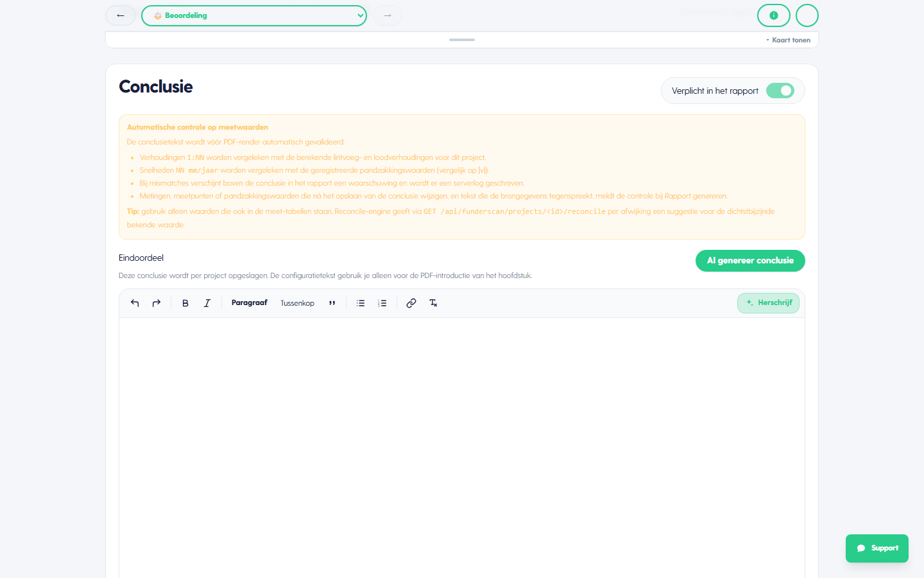Click the info icon button
The height and width of the screenshot is (578, 924).
click(x=774, y=15)
